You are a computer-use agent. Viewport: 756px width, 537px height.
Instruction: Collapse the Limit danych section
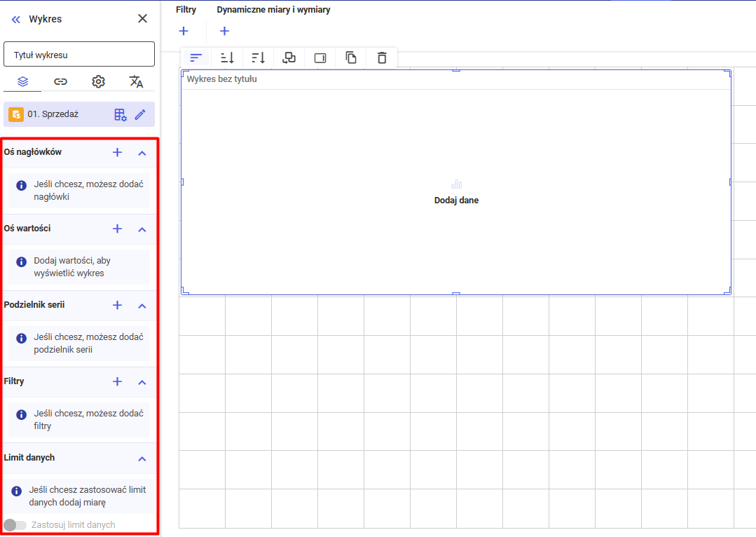pos(142,458)
